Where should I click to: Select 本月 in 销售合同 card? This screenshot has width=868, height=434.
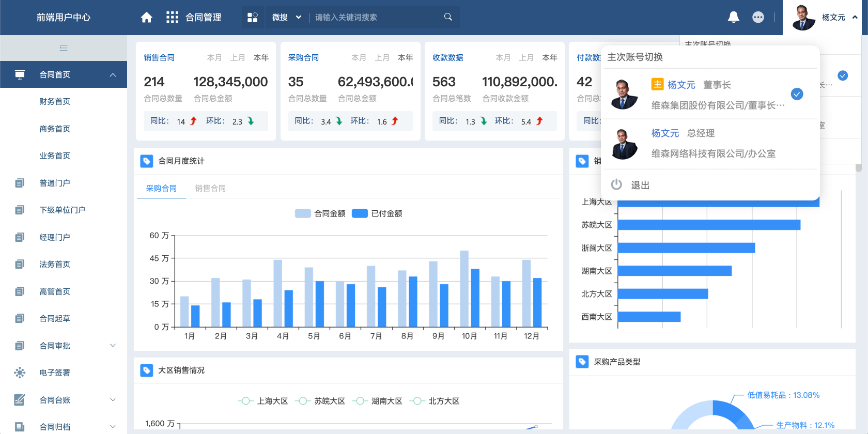[x=214, y=57]
